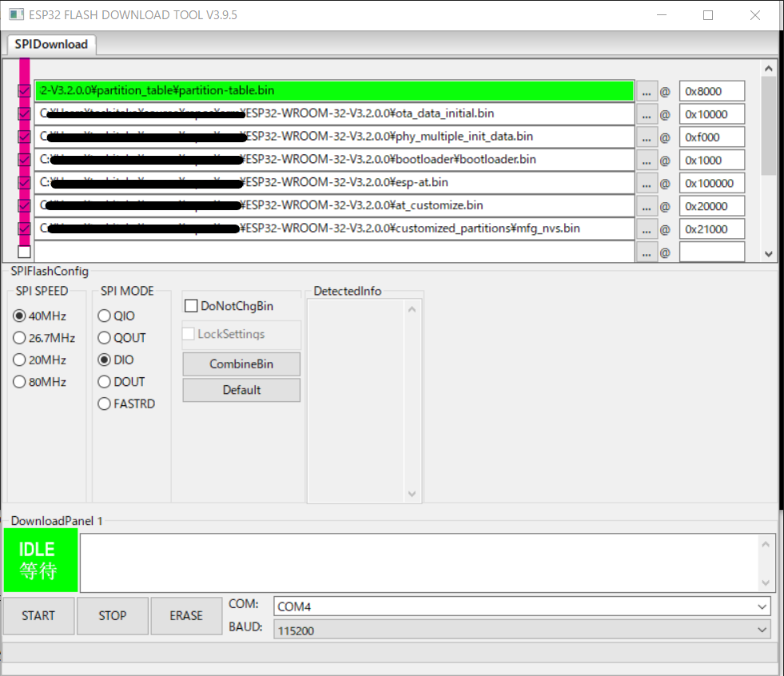Screen dimensions: 784x676
Task: Click the empty address field in last row
Action: pyautogui.click(x=711, y=253)
